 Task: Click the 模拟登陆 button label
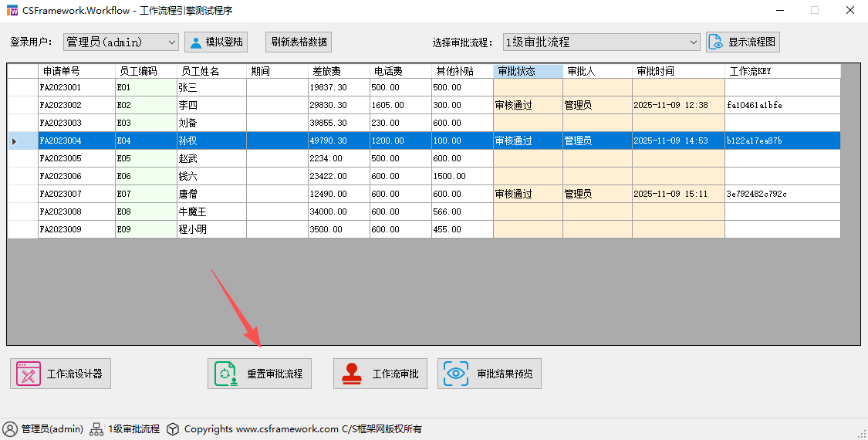(225, 42)
